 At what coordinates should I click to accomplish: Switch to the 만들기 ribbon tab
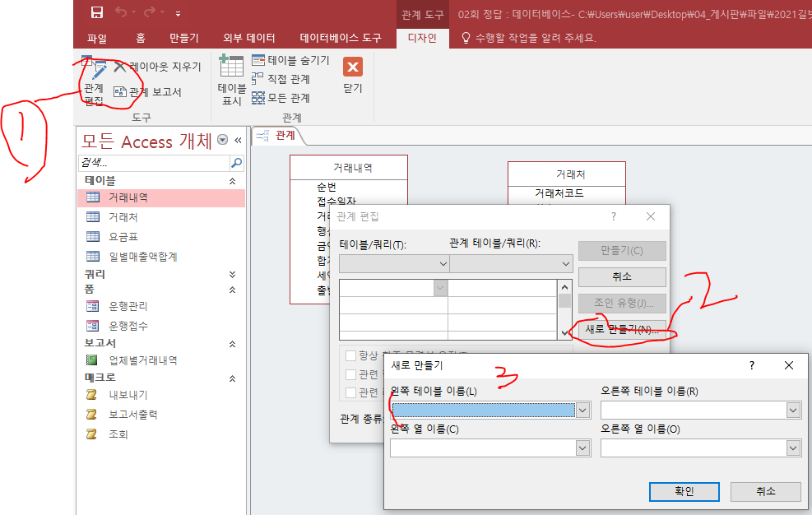coord(184,38)
